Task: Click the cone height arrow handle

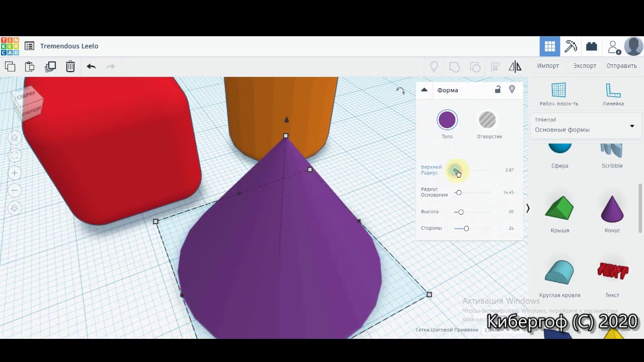Action: point(287,120)
